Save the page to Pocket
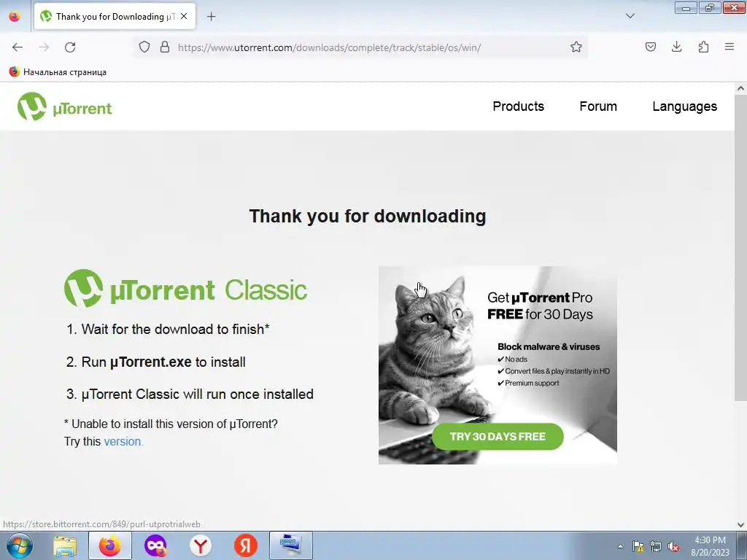The width and height of the screenshot is (747, 560). point(650,47)
